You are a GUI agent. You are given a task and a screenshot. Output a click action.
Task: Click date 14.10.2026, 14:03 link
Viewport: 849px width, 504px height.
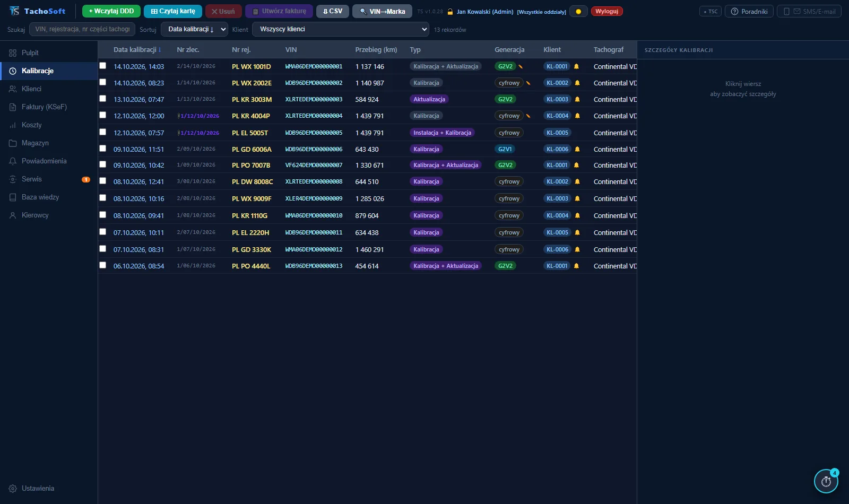pos(138,66)
